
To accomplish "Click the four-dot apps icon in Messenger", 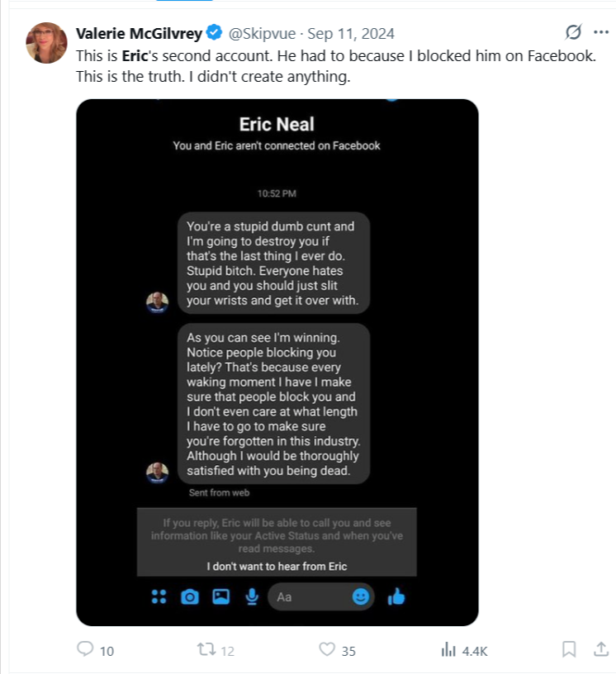I will pos(159,596).
